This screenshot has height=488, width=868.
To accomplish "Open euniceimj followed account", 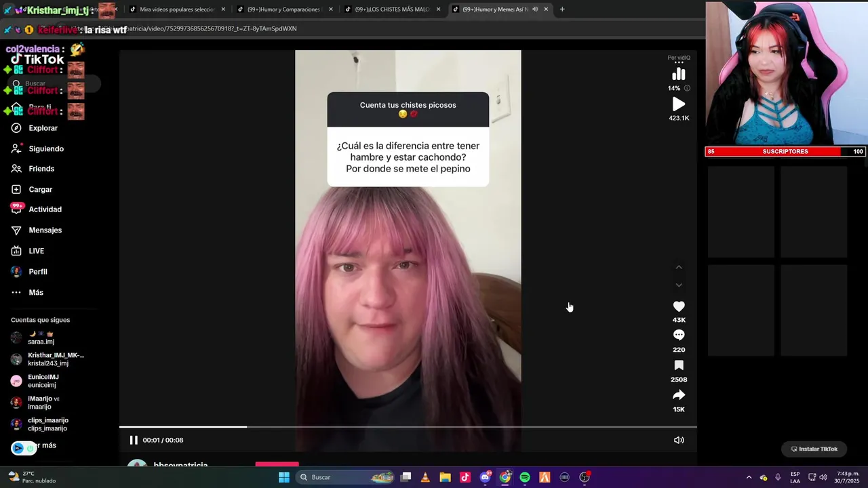I will [x=35, y=381].
